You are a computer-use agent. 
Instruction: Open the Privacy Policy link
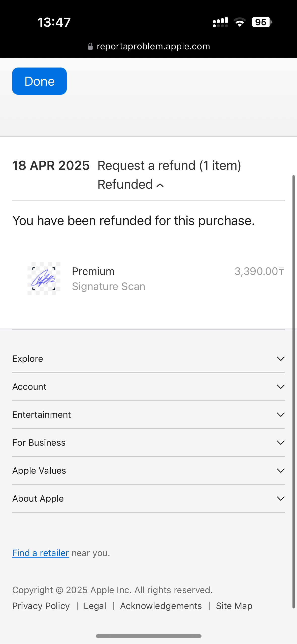pos(41,606)
